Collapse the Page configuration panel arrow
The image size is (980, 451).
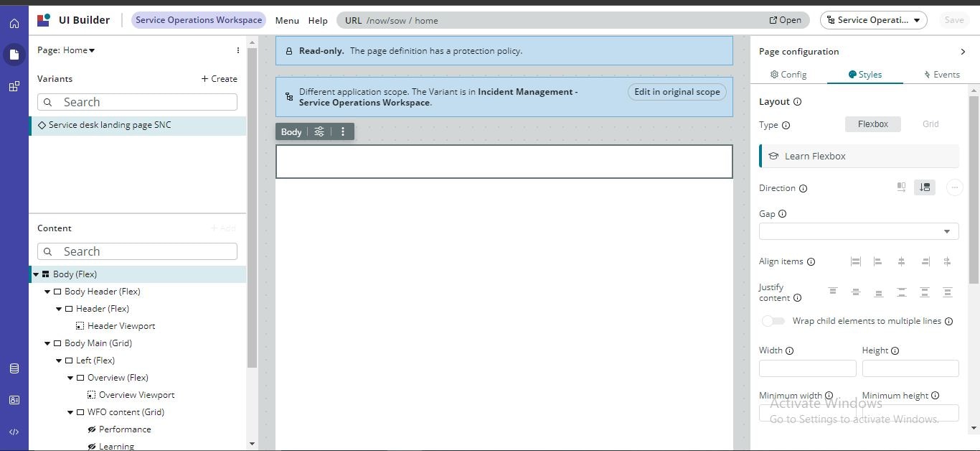coord(963,52)
